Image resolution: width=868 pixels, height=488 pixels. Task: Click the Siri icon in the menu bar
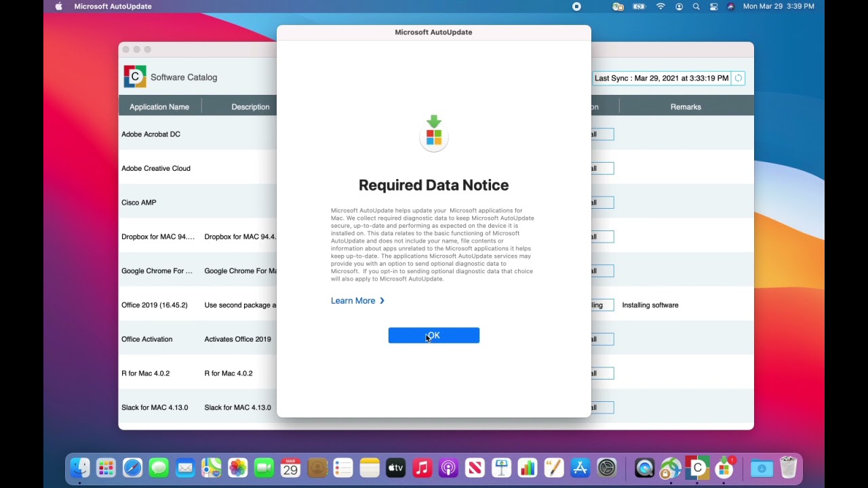coord(730,6)
